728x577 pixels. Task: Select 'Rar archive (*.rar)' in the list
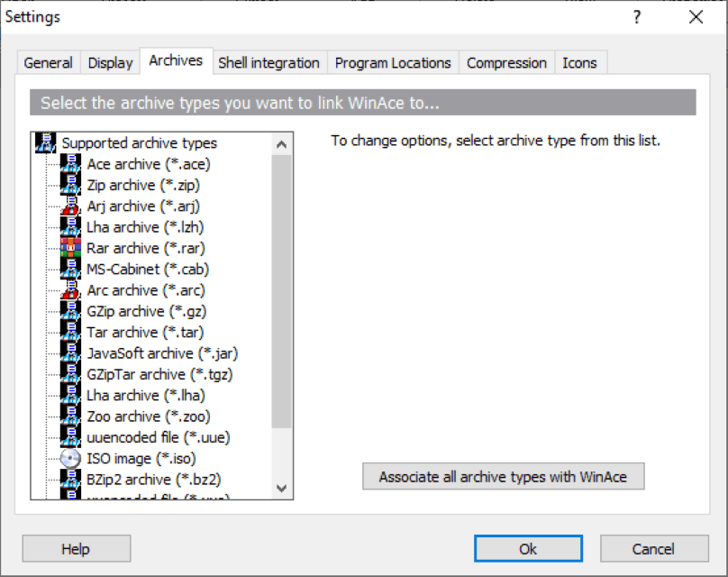point(146,248)
